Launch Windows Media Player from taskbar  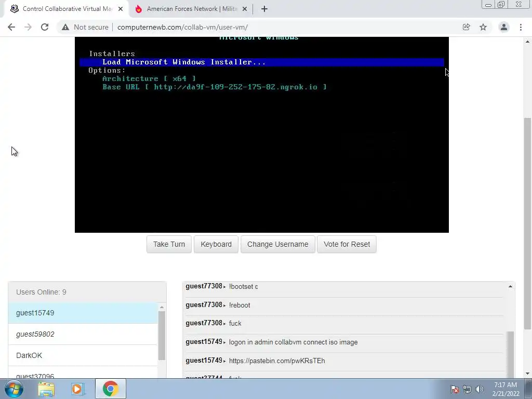[77, 389]
